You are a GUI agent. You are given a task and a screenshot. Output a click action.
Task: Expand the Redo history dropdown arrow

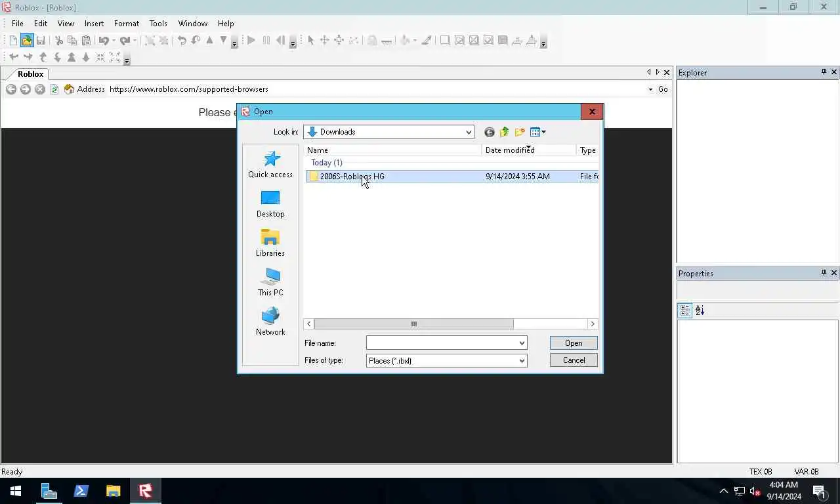coord(135,41)
